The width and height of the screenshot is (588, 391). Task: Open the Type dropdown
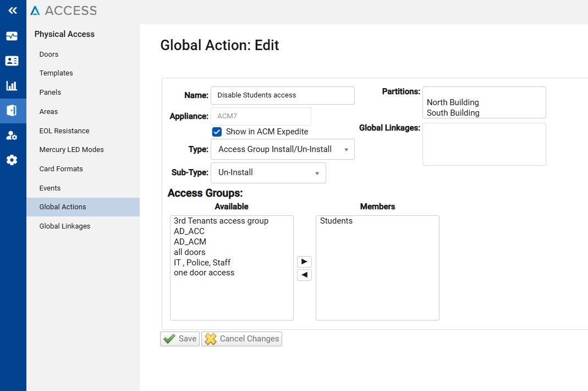[x=283, y=149]
